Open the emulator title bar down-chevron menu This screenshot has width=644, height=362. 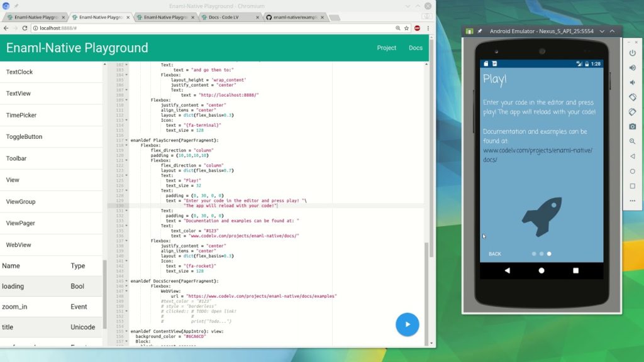[602, 31]
